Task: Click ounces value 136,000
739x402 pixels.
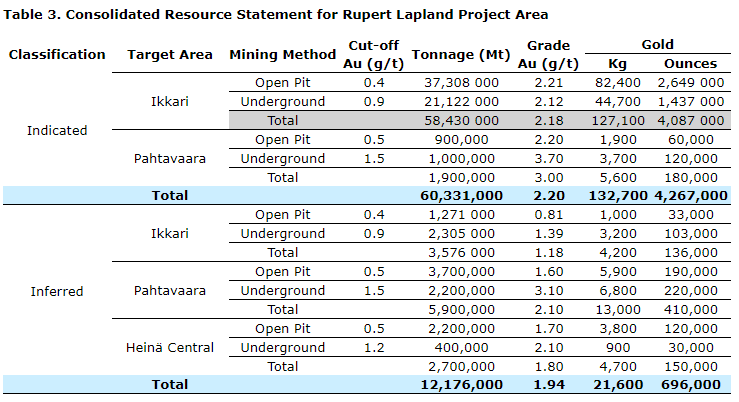Action: (x=690, y=253)
